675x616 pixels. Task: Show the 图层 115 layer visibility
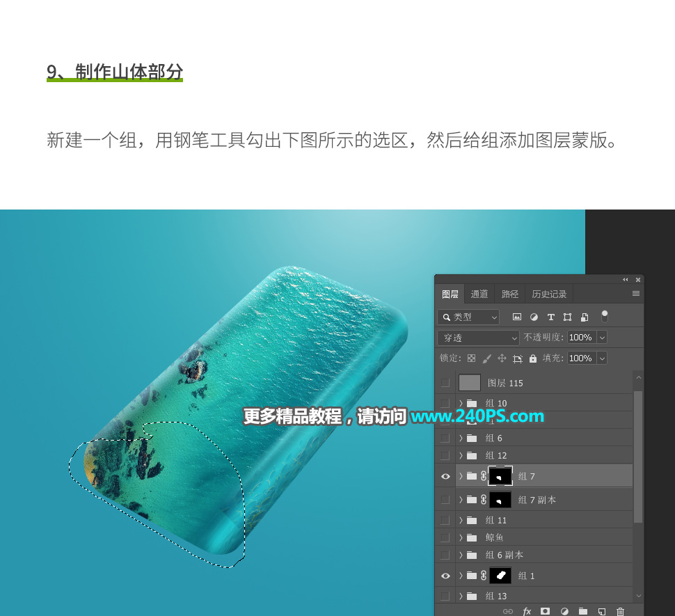tap(445, 383)
